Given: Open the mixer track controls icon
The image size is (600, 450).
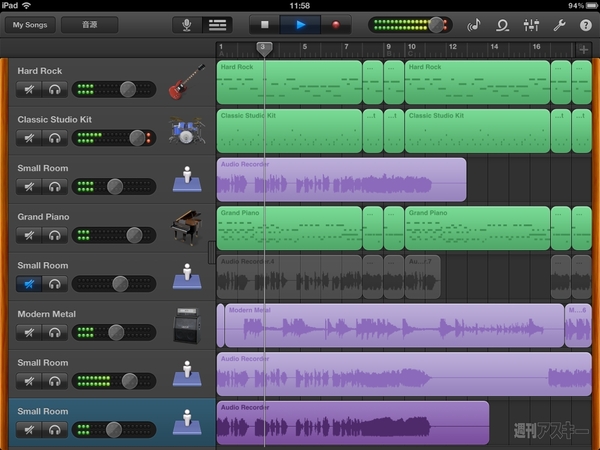Looking at the screenshot, I should click(x=531, y=24).
